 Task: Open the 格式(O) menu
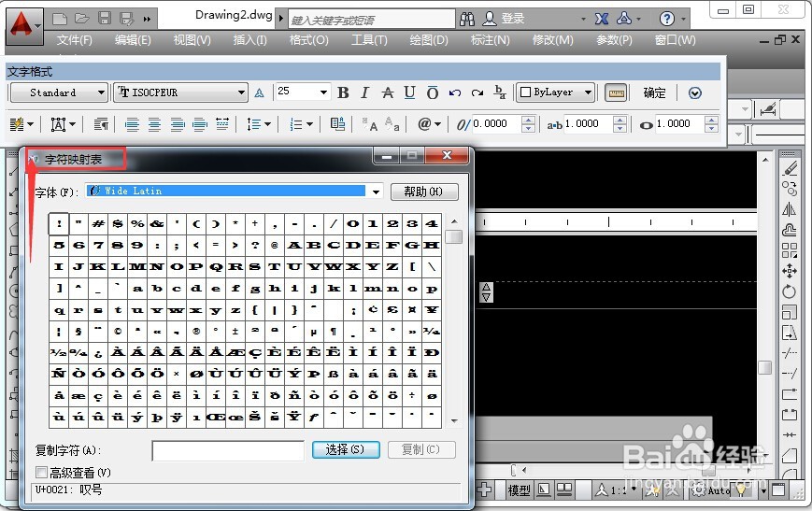click(308, 40)
